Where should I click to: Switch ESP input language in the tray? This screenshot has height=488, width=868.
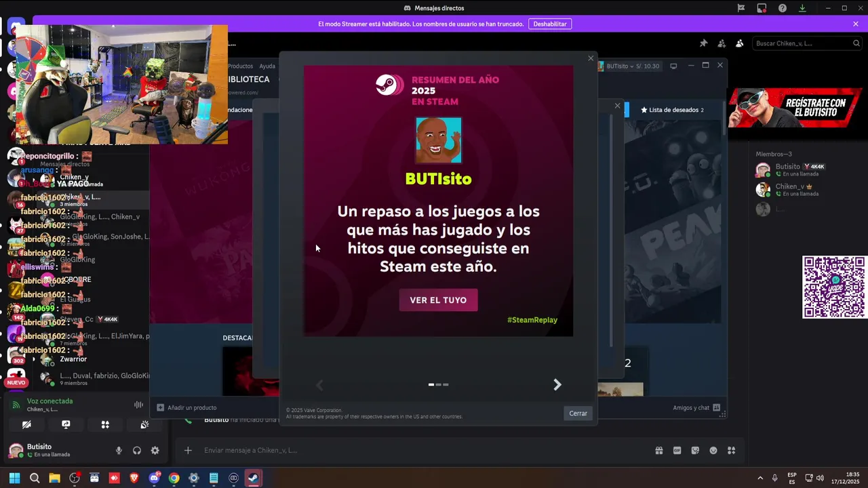[x=792, y=478]
